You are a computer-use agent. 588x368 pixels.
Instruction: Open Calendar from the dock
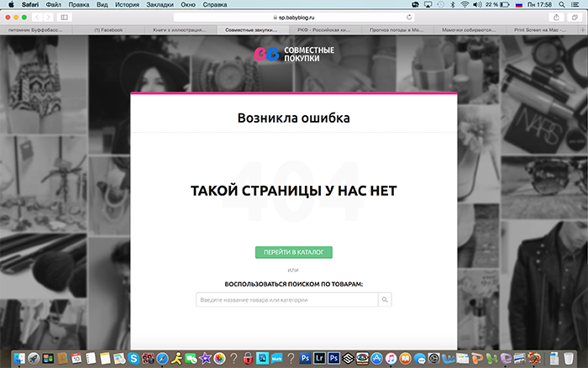[76, 359]
